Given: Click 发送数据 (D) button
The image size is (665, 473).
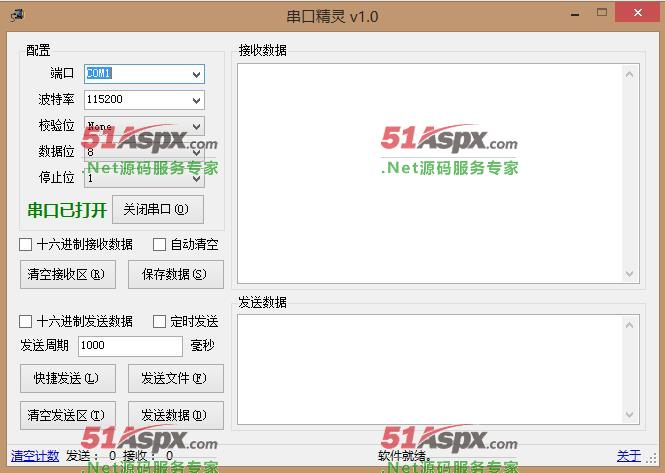Looking at the screenshot, I should (176, 415).
